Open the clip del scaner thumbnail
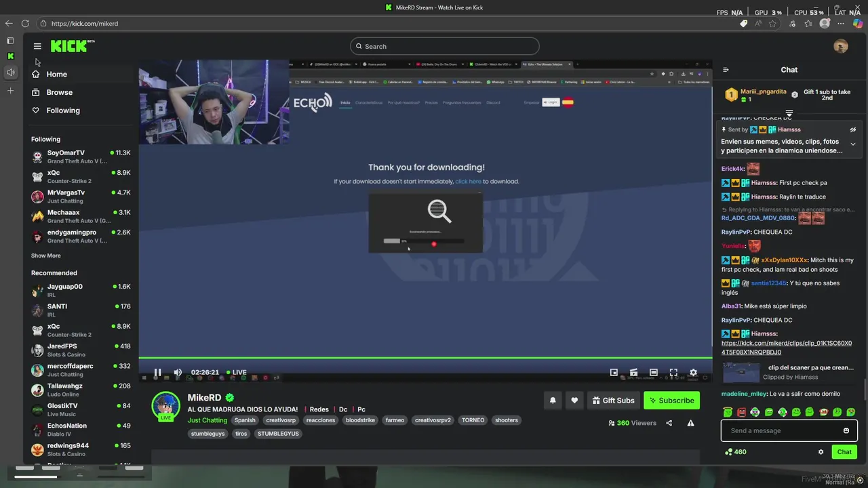The width and height of the screenshot is (868, 488). click(741, 372)
